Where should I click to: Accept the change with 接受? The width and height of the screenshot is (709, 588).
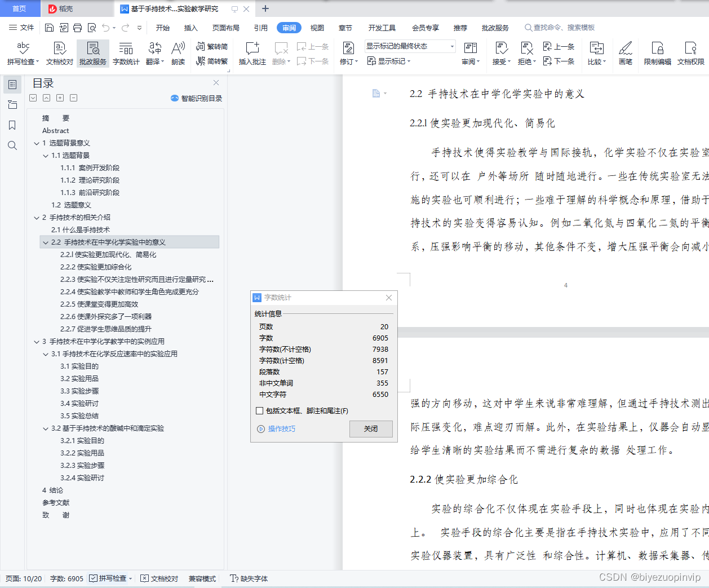(501, 54)
